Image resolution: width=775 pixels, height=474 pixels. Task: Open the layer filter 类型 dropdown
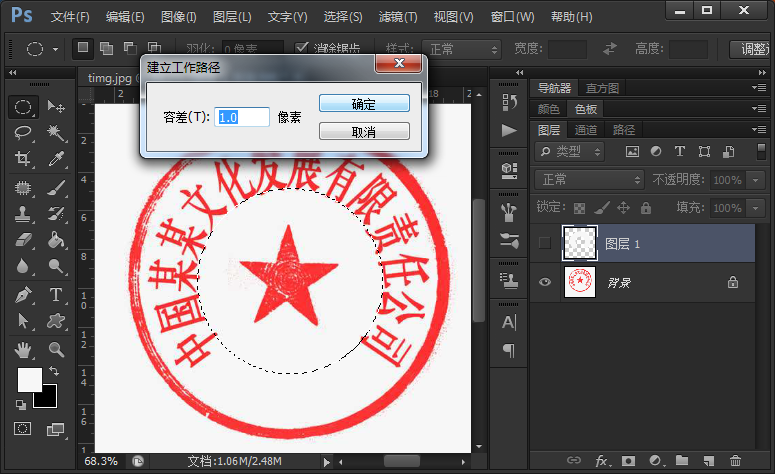569,151
